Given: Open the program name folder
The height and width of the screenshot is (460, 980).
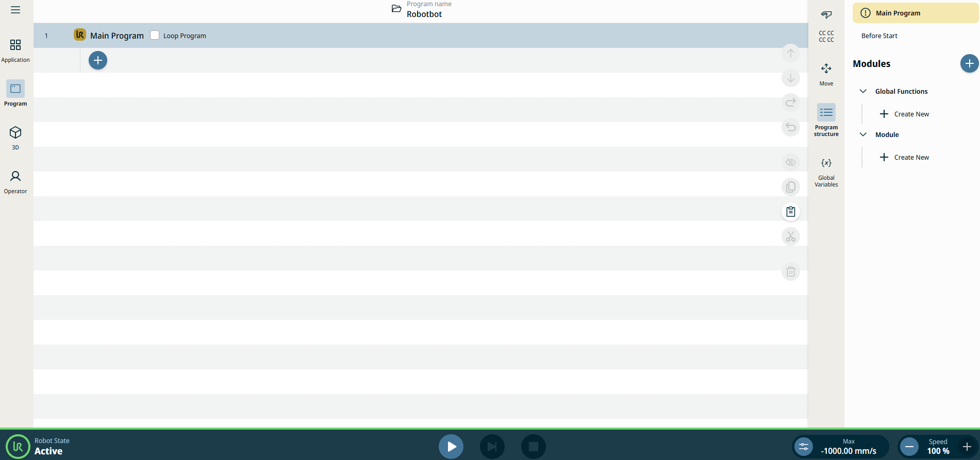Looking at the screenshot, I should pos(396,9).
